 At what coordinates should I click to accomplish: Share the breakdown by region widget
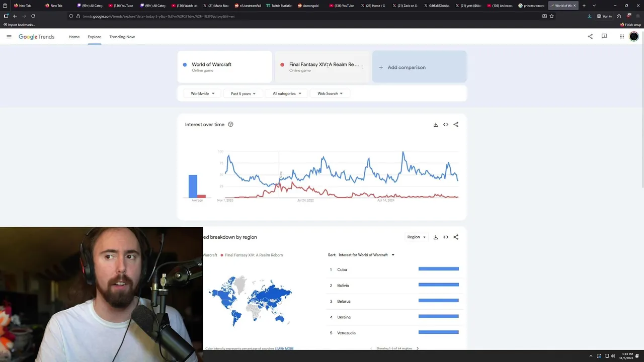(456, 237)
